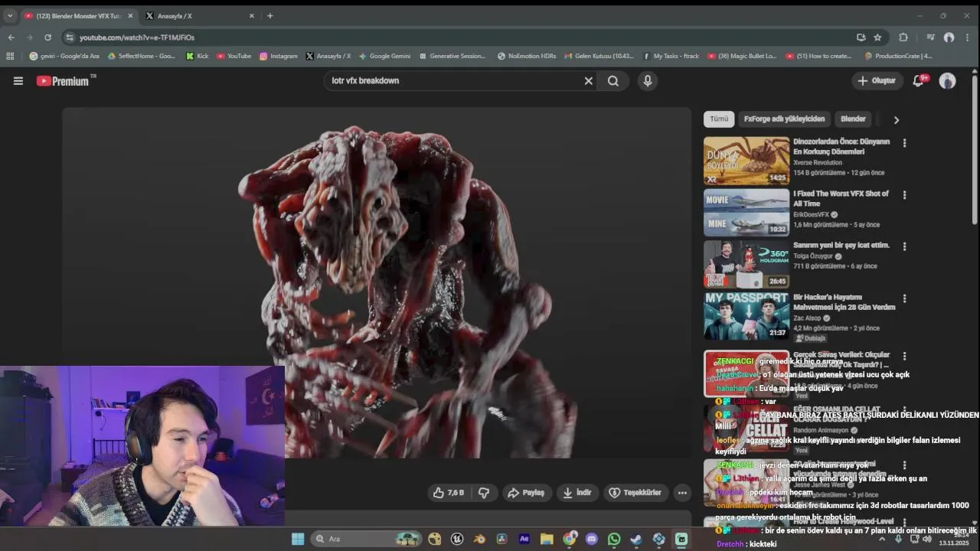The image size is (980, 551).
Task: Open 'I Fixed The Worst VFX Shot' thumbnail
Action: pos(746,213)
